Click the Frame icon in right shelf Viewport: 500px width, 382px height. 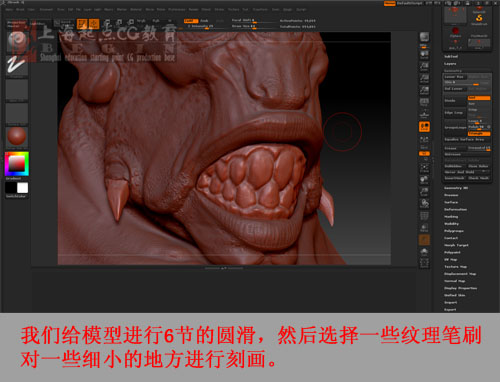point(424,167)
